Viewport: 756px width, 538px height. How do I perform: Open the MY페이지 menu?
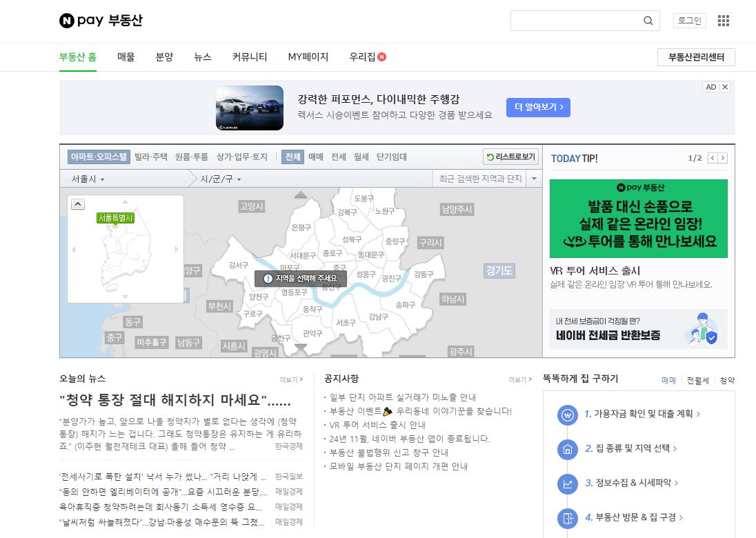pos(308,57)
